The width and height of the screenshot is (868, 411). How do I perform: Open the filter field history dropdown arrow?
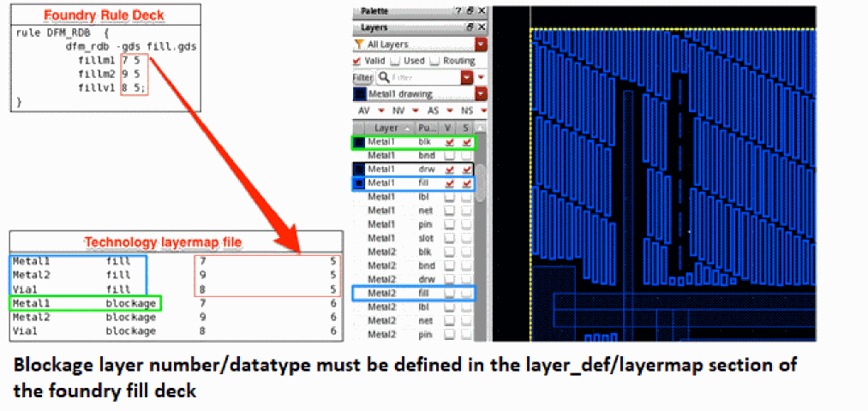click(467, 77)
